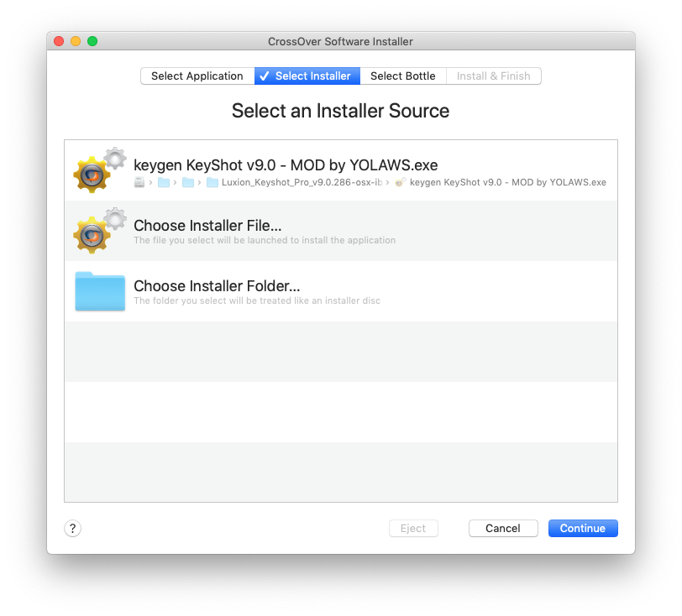The image size is (682, 616).
Task: Click the disk drive icon in the path
Action: click(139, 182)
